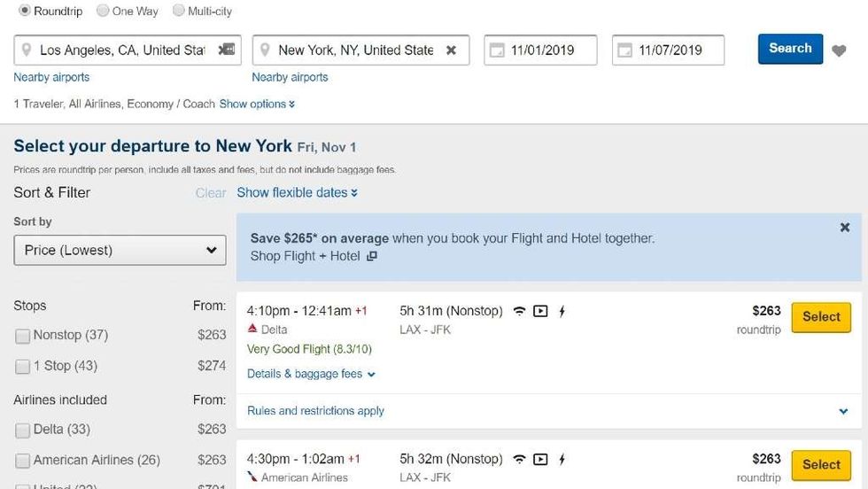Open calendar icon for return date
Image resolution: width=868 pixels, height=489 pixels.
(x=625, y=50)
